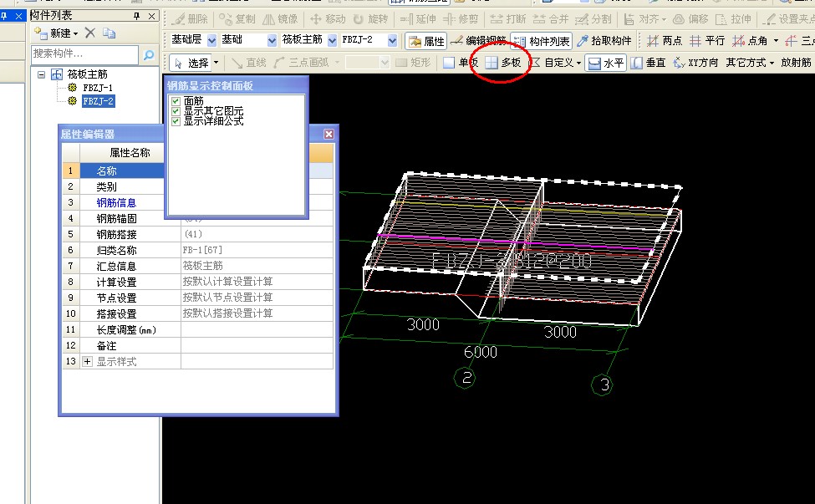Click the 修剪 trim tool
The width and height of the screenshot is (815, 504).
coord(461,19)
